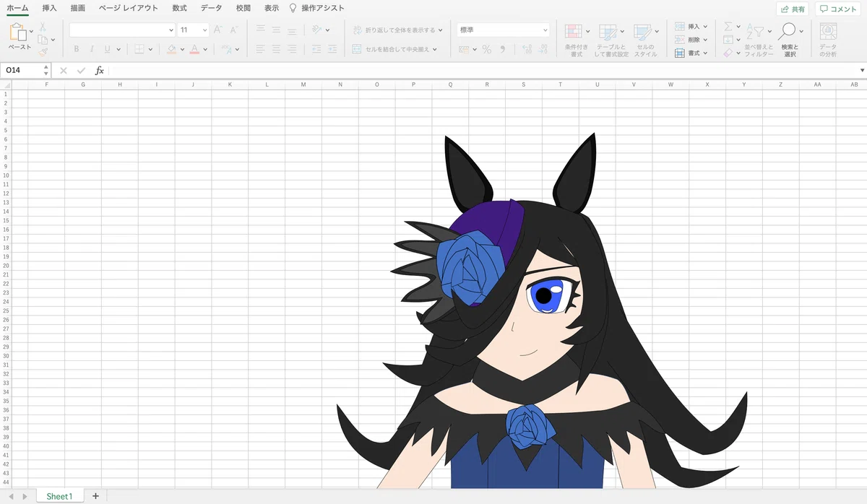Open 操作アシスト search
This screenshot has width=867, height=504.
316,8
